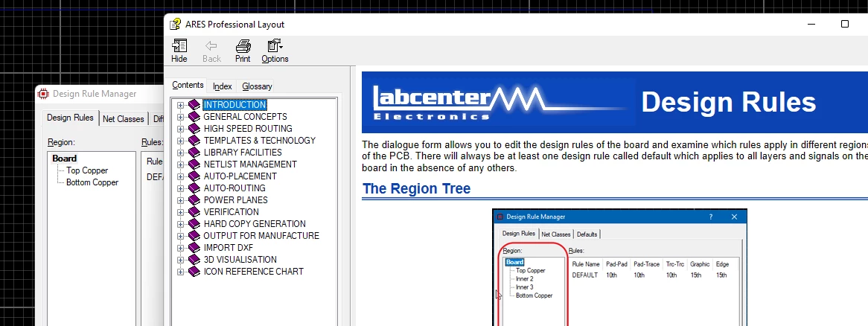Viewport: 868px width, 326px height.
Task: Switch to the Index tab
Action: pyautogui.click(x=223, y=86)
